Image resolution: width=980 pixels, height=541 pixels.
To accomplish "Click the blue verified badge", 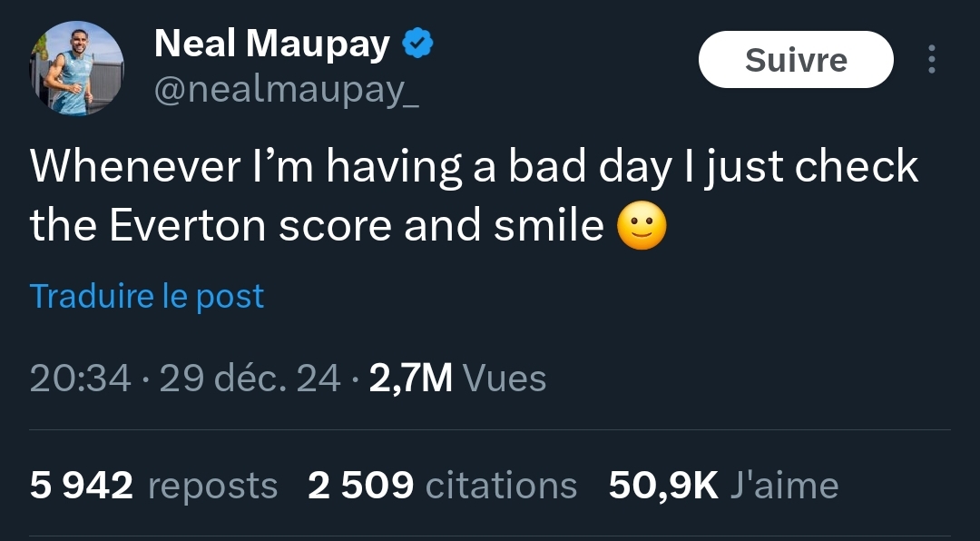I will pos(417,44).
